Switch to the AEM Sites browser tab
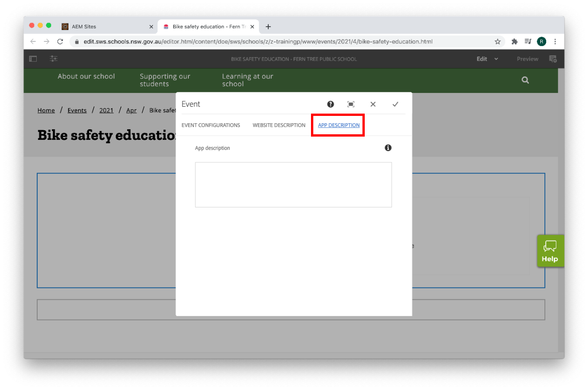 point(107,27)
